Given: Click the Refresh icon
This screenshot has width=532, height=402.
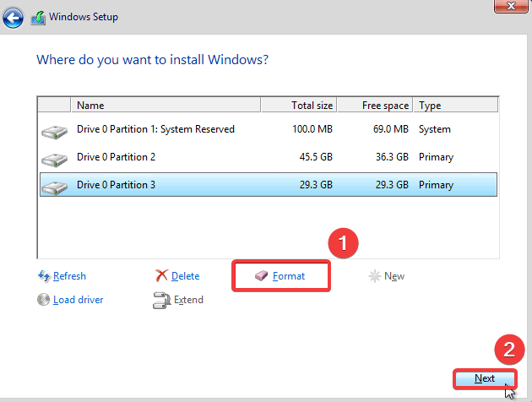Looking at the screenshot, I should (x=44, y=276).
